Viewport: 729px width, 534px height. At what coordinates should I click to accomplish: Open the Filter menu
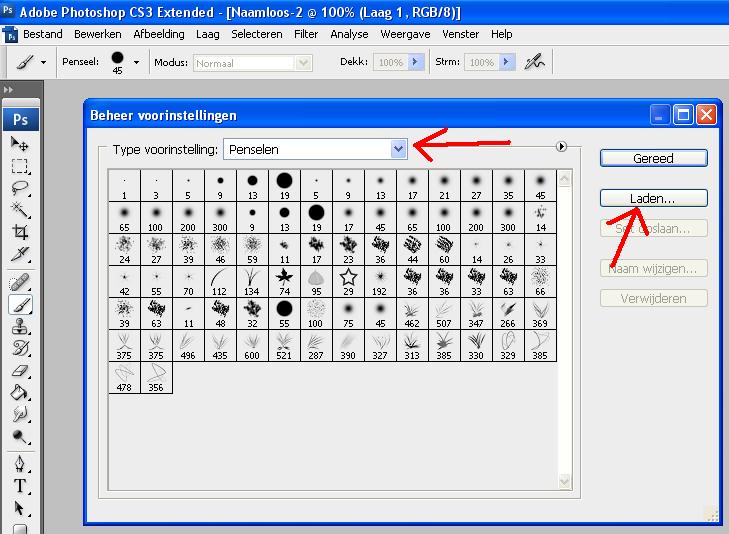tap(306, 34)
